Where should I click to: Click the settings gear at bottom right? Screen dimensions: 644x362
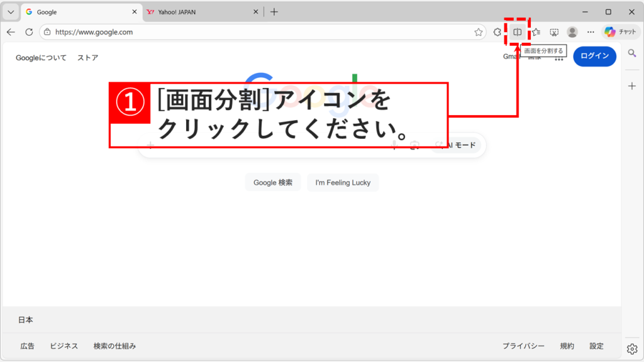click(x=632, y=348)
